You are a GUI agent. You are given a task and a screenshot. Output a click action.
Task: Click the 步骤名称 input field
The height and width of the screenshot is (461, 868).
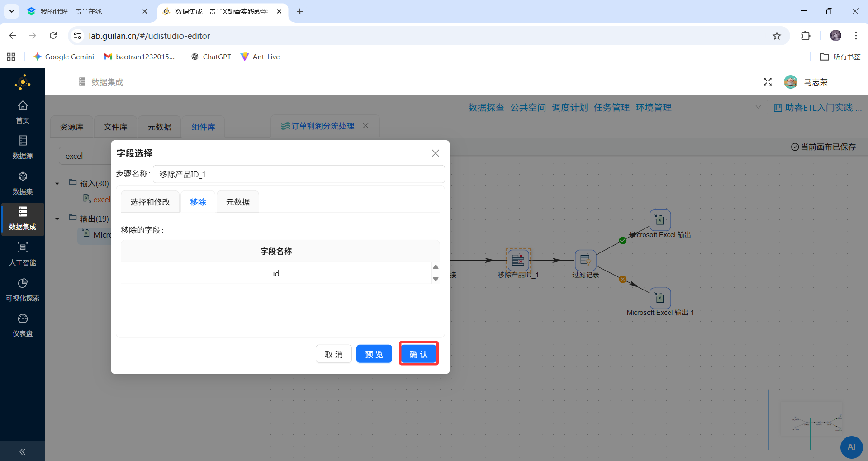(299, 174)
